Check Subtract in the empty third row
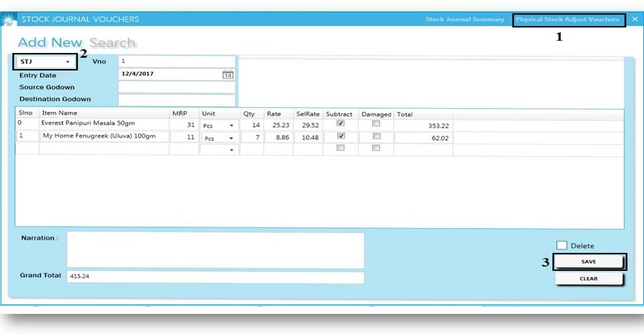The image size is (644, 334). point(340,148)
